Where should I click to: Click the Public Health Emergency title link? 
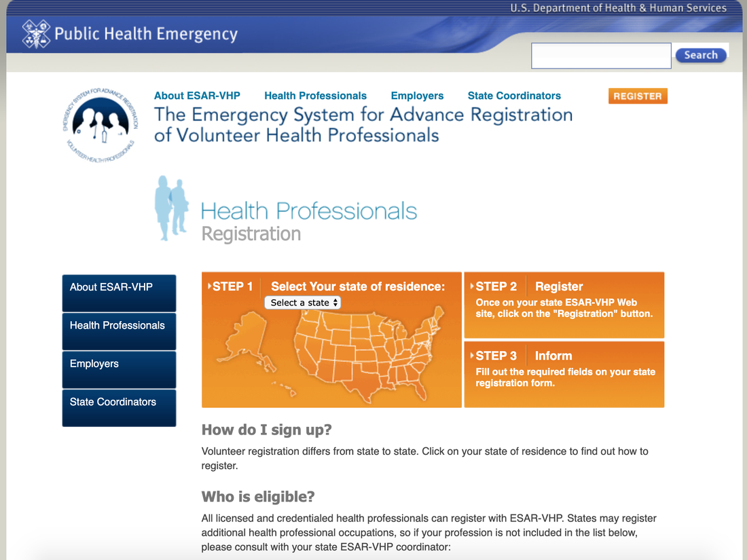146,34
